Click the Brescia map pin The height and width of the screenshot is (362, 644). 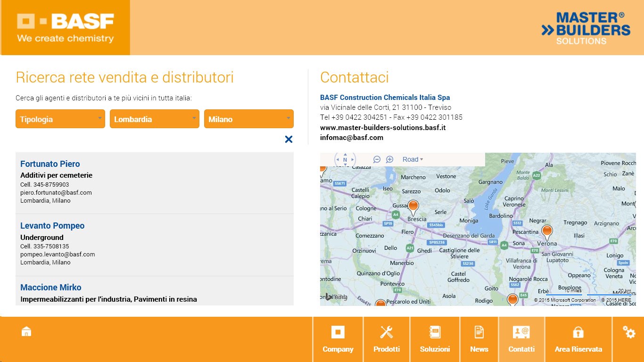413,207
